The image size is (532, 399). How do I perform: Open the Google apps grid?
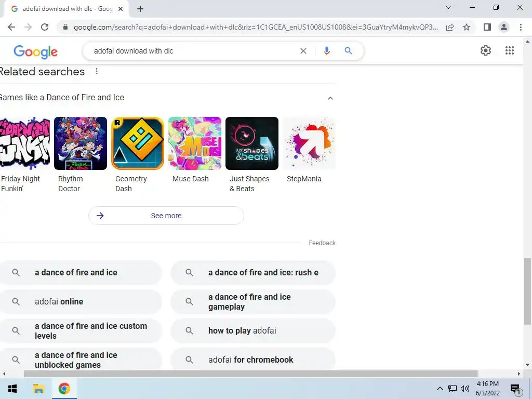click(x=510, y=50)
